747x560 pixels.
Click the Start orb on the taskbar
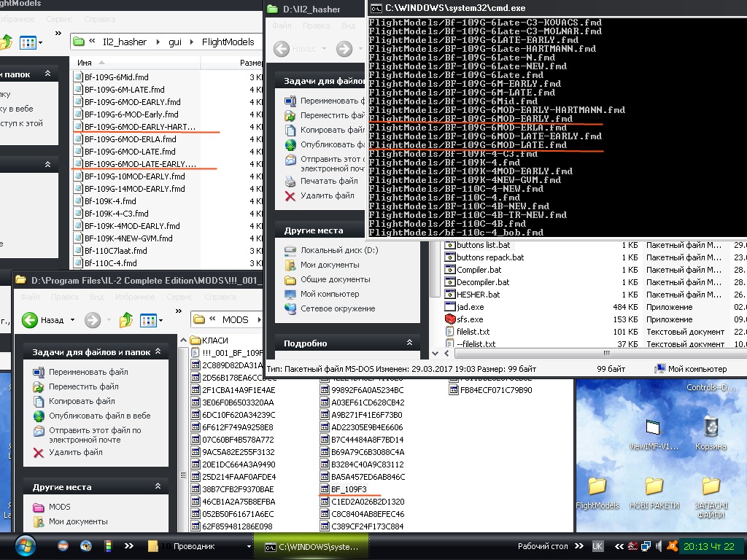24,545
